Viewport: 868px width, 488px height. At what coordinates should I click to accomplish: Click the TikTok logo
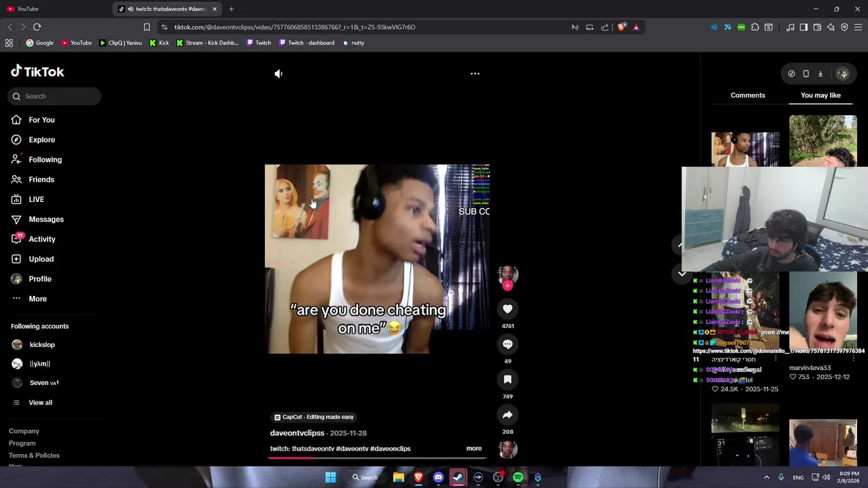point(37,71)
